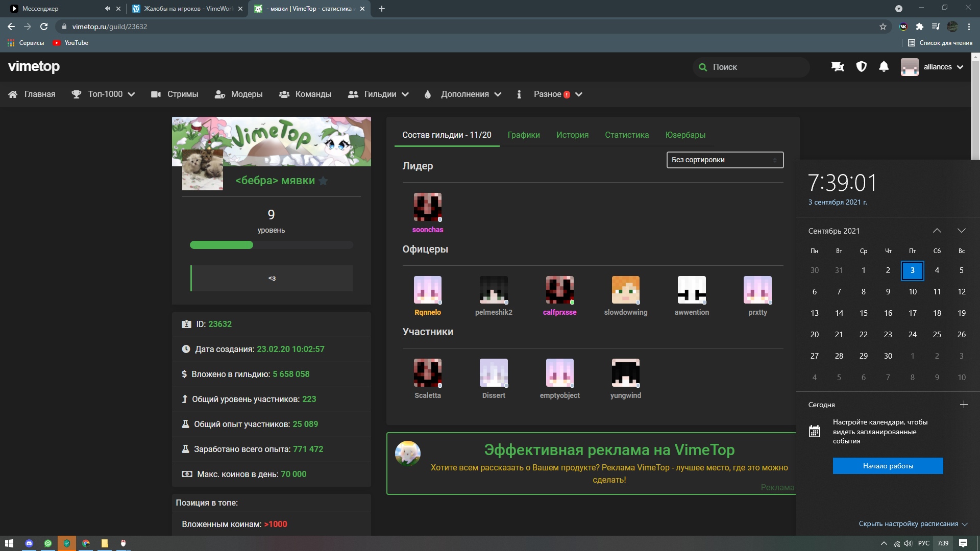Open the chat messages icon

pyautogui.click(x=838, y=67)
